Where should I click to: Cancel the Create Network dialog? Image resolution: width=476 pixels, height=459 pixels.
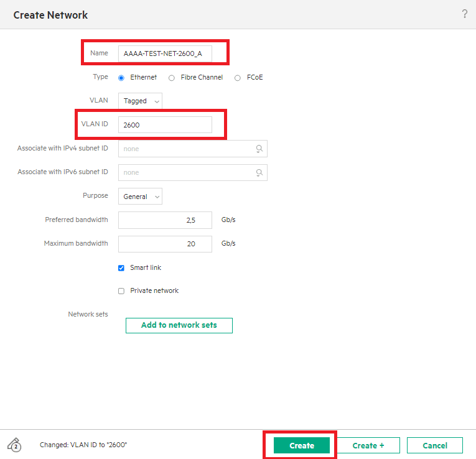coord(435,445)
